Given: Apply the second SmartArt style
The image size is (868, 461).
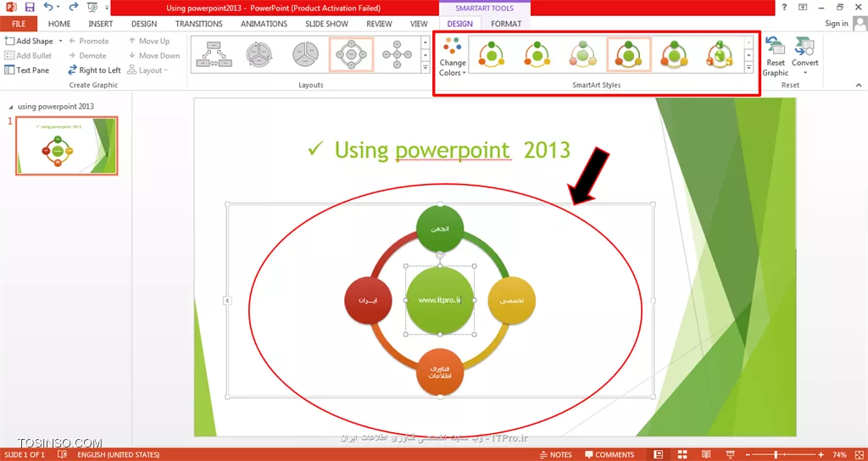Looking at the screenshot, I should point(537,54).
